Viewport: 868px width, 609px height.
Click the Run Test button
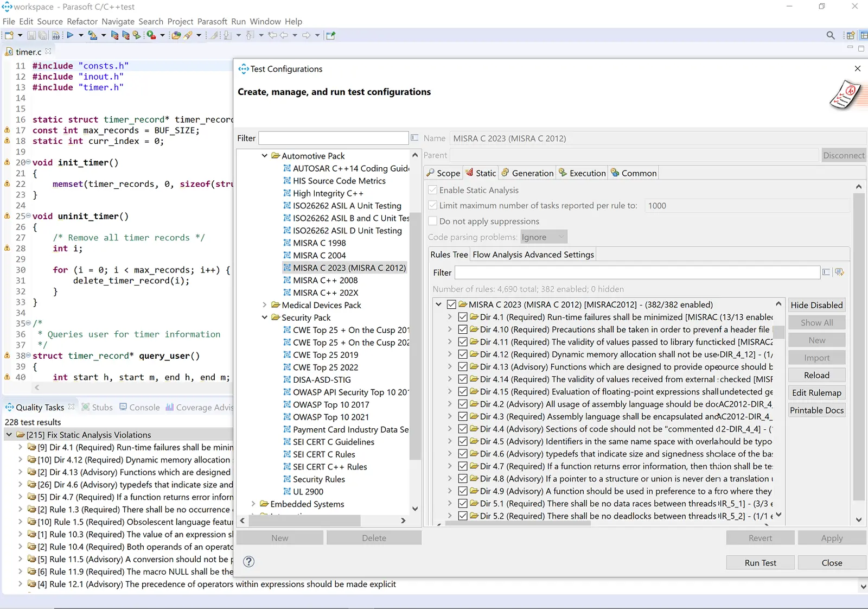tap(760, 563)
